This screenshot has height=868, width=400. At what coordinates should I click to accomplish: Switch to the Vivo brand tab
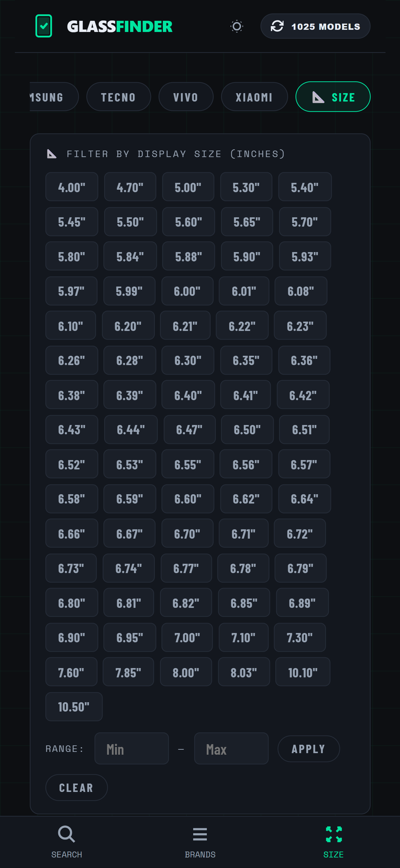coord(186,97)
